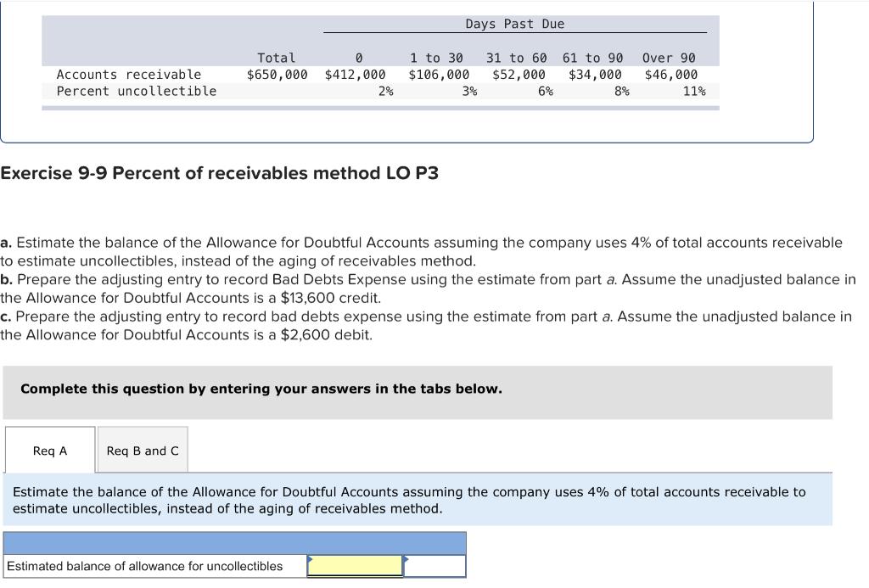
Task: Select the 2% percent uncollectible cell
Action: (390, 91)
